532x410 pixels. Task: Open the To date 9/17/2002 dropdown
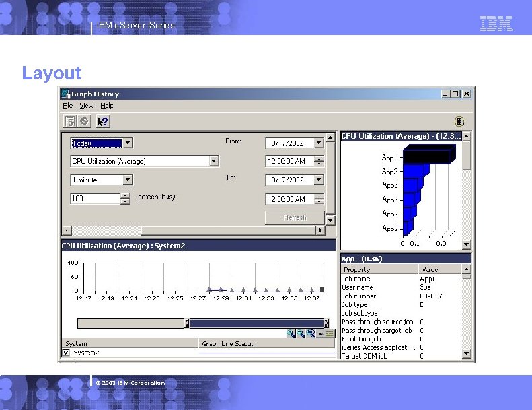click(319, 180)
